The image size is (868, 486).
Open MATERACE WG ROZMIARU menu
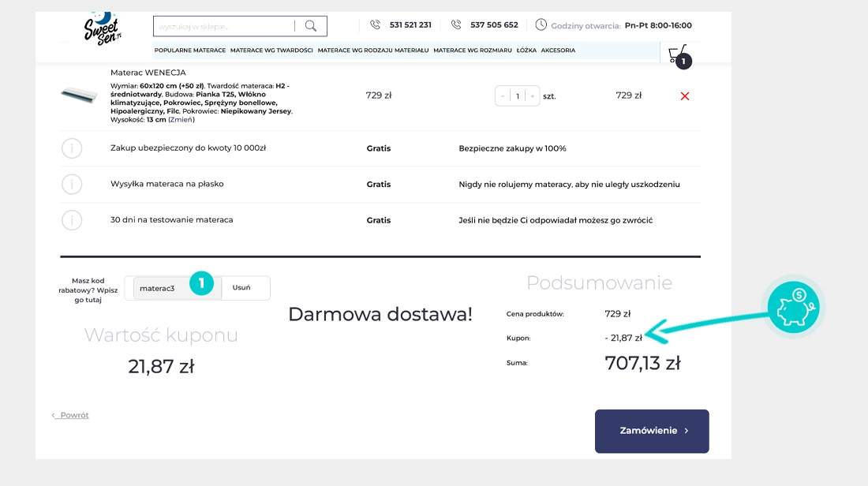(472, 50)
